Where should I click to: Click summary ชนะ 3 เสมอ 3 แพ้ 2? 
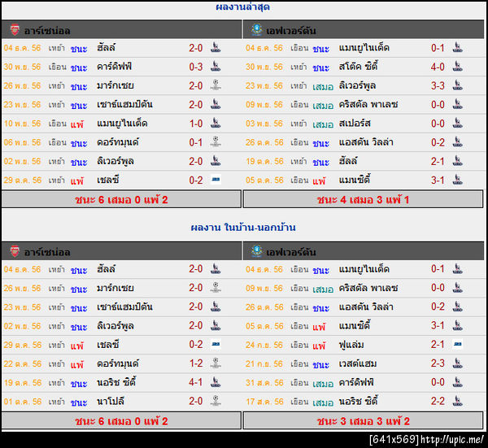point(363,421)
